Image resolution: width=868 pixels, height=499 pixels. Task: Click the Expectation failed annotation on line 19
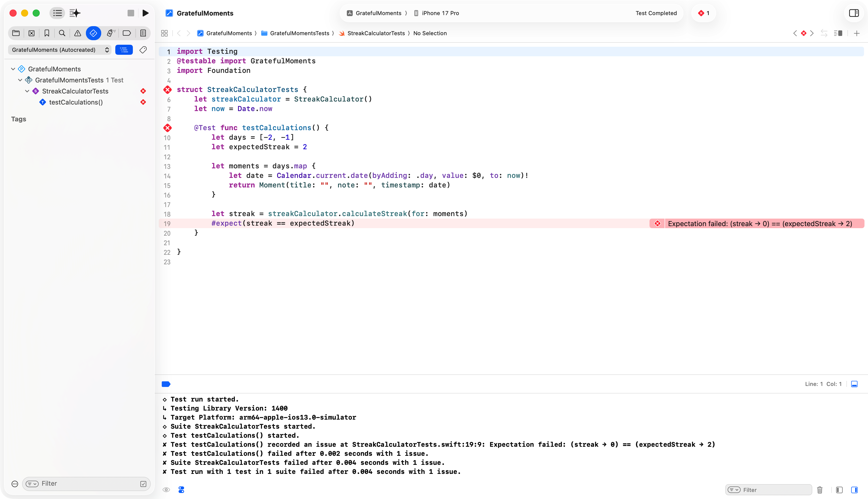tap(757, 223)
